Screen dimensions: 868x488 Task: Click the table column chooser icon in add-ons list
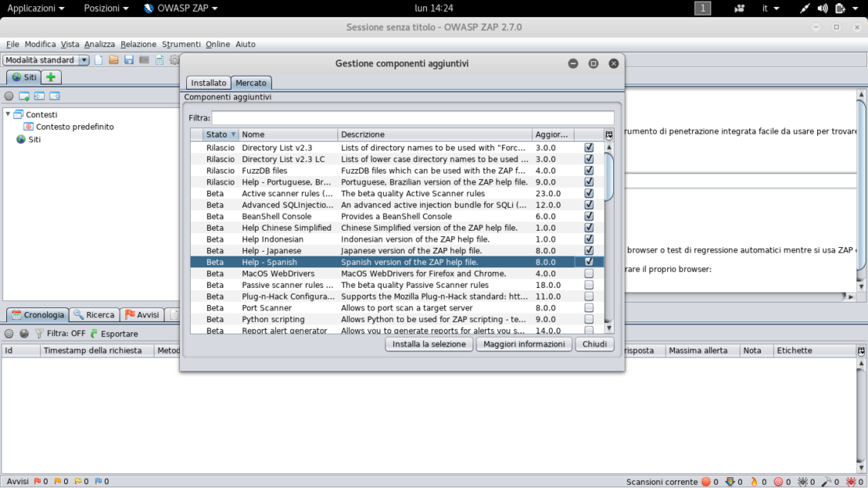[609, 135]
